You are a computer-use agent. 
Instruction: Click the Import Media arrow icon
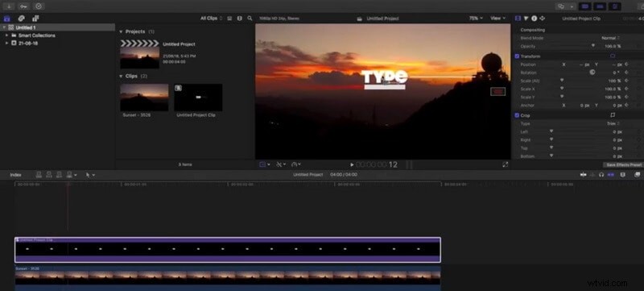click(9, 6)
